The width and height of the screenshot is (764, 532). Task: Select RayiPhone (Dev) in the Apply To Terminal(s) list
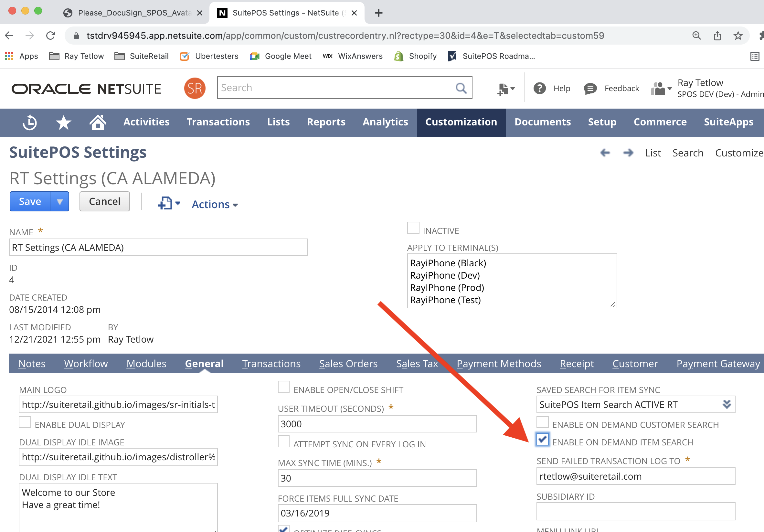click(x=445, y=275)
